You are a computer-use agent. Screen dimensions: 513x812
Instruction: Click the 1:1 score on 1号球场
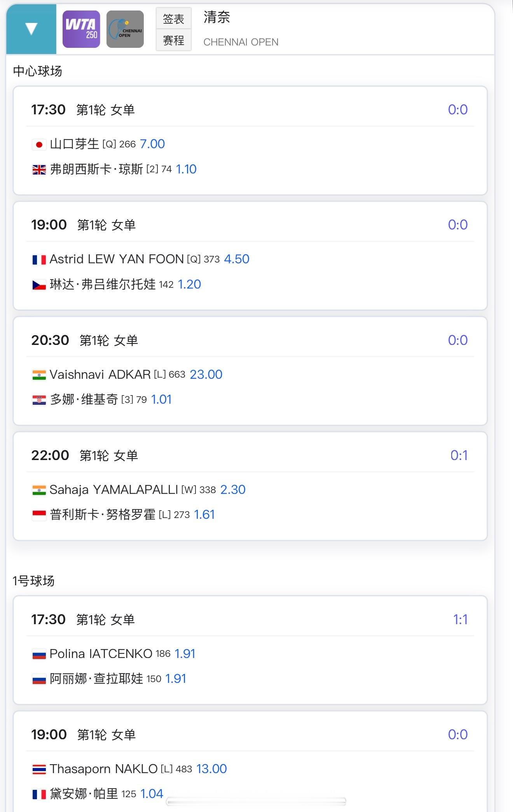[x=460, y=619]
